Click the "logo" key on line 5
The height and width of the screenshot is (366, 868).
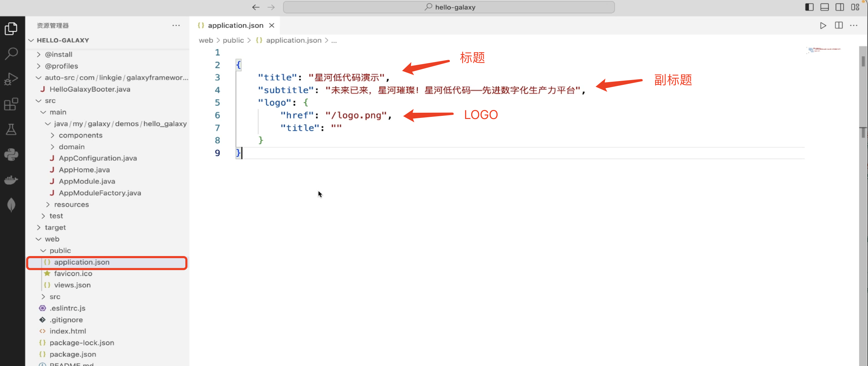(274, 103)
